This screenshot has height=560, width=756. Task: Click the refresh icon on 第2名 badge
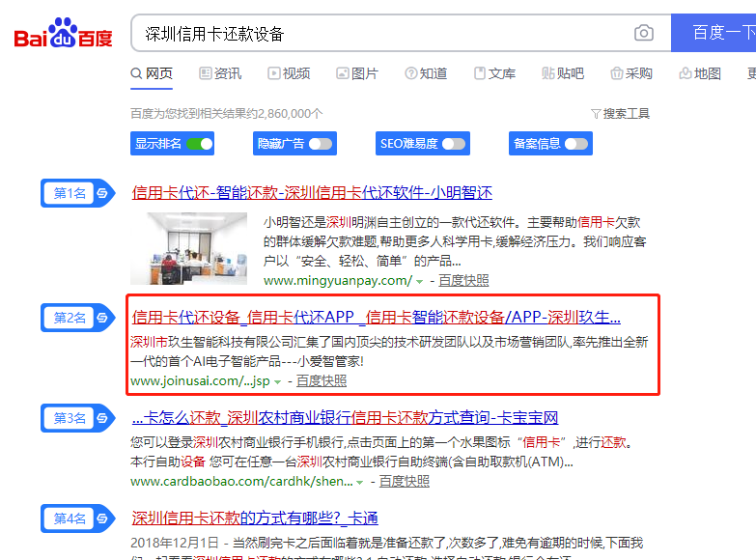(102, 318)
